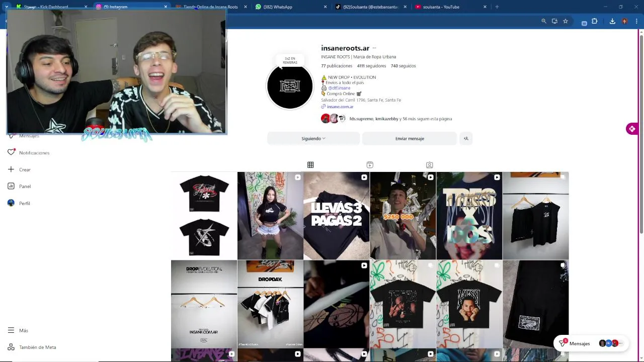This screenshot has width=644, height=362.
Task: Open the Chrome profile avatar
Action: (x=624, y=21)
